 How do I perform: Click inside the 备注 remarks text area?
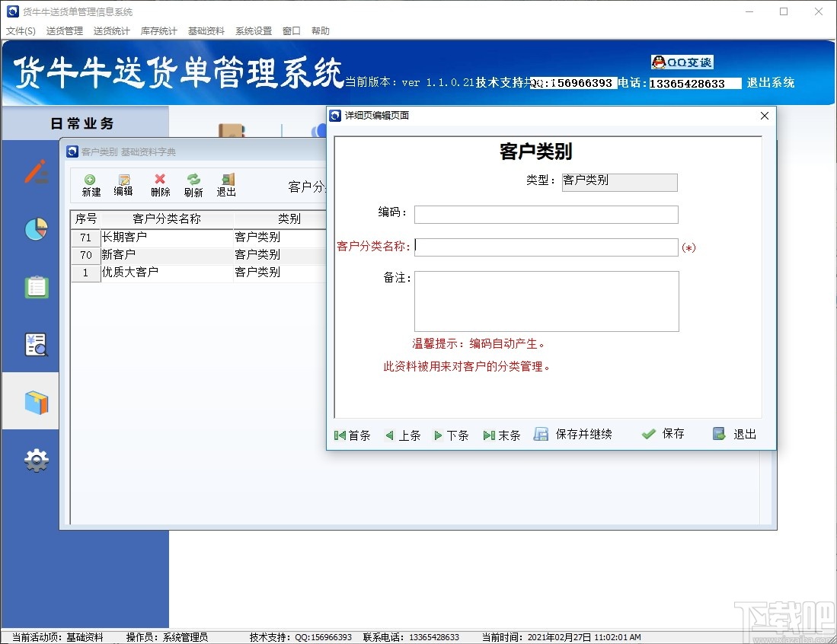coord(545,301)
